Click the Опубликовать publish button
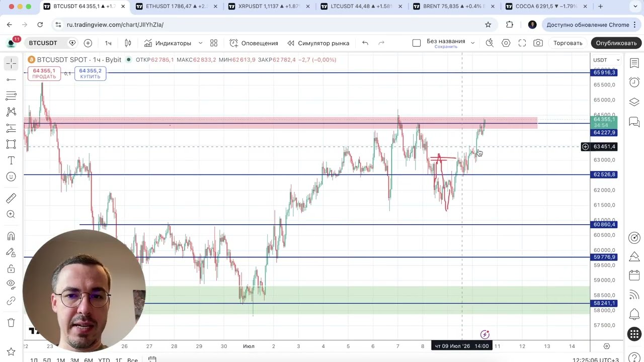This screenshot has height=362, width=644. click(616, 43)
